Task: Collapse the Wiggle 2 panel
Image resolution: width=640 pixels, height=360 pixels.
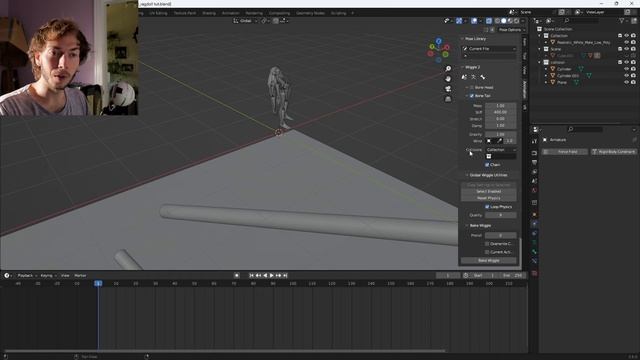Action: pos(463,67)
